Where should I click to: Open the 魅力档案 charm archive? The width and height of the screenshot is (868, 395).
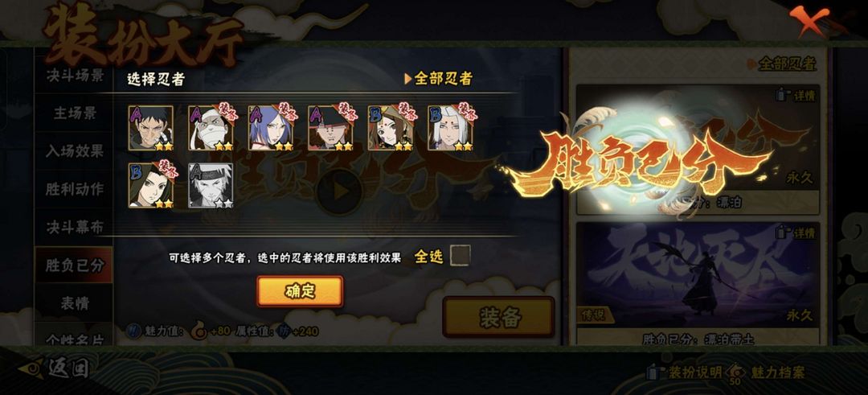[767, 372]
